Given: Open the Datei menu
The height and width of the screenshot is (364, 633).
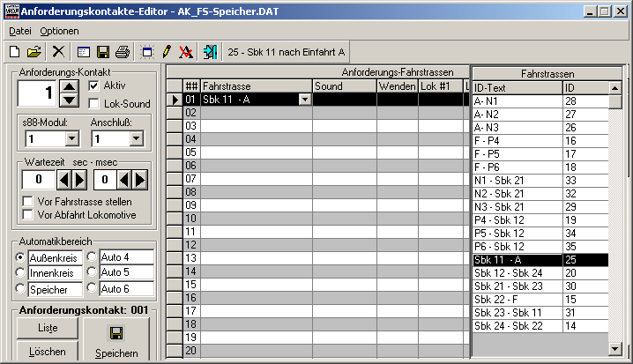Looking at the screenshot, I should [20, 31].
